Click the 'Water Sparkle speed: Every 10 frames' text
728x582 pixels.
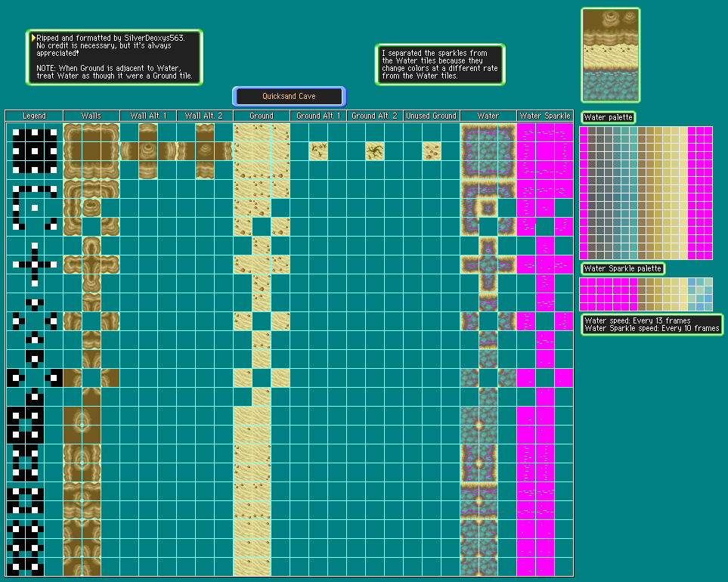coord(652,328)
